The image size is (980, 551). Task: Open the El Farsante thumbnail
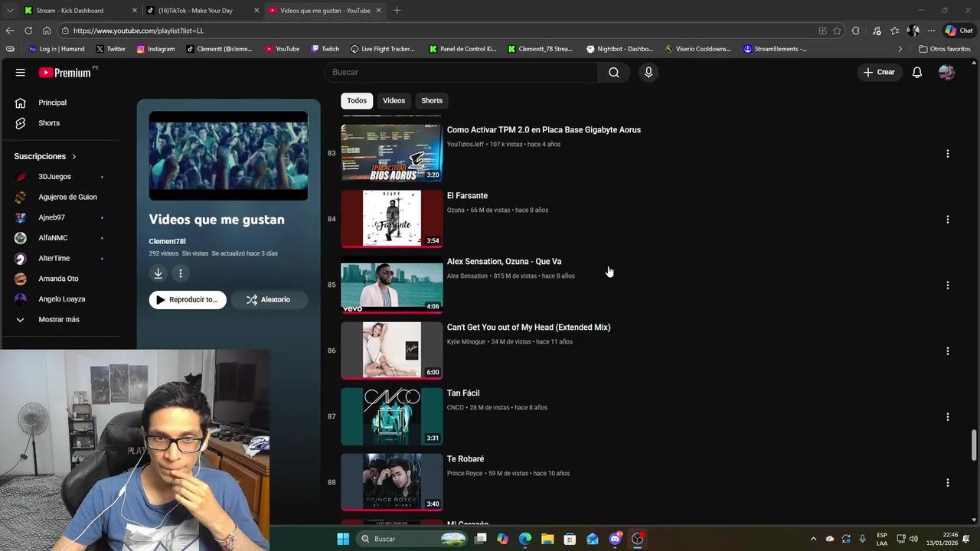click(x=392, y=219)
